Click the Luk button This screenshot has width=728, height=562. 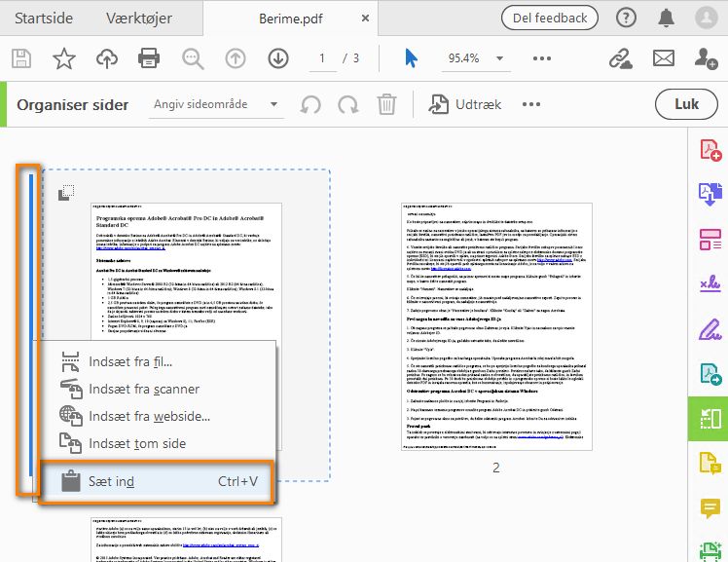point(686,104)
